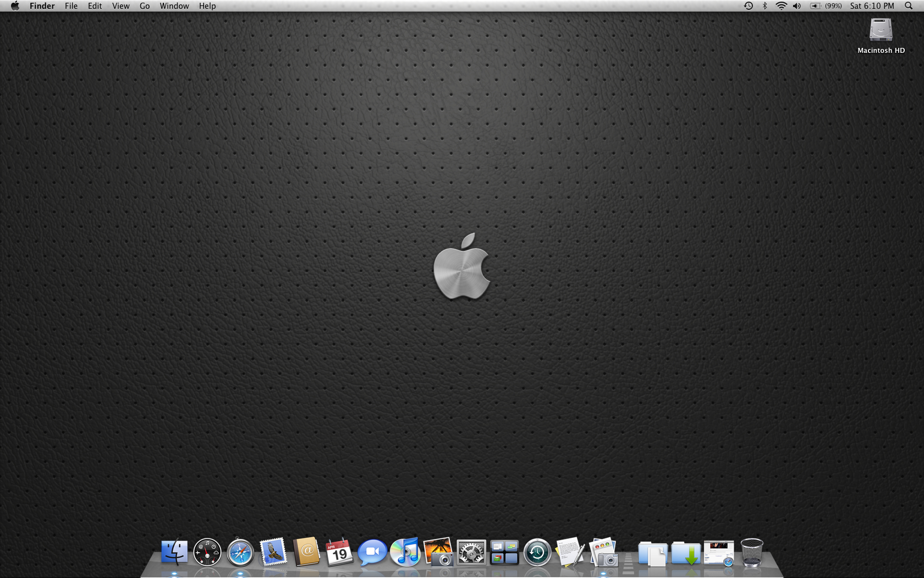Open System Preferences gear in Dock
Viewport: 924px width, 578px height.
471,552
